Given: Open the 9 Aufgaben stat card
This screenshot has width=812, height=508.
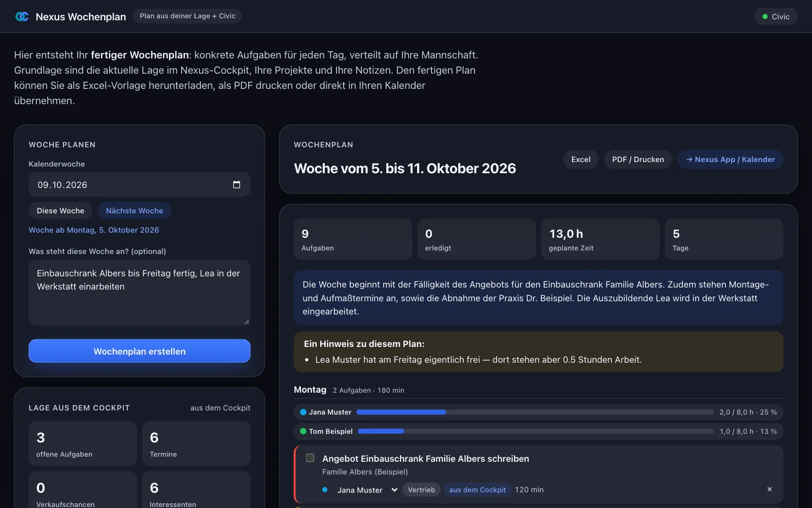Looking at the screenshot, I should (x=353, y=239).
